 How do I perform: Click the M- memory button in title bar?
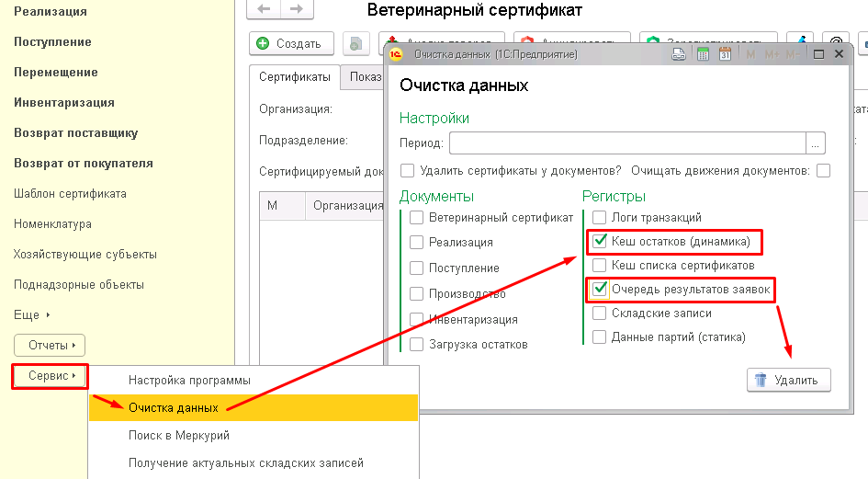pyautogui.click(x=792, y=54)
